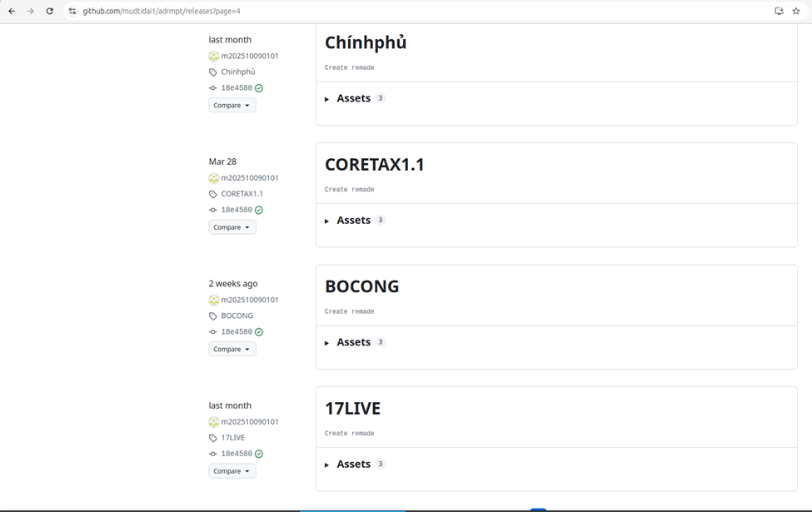Click tag icon beside Chínhphủ tag

click(x=213, y=72)
